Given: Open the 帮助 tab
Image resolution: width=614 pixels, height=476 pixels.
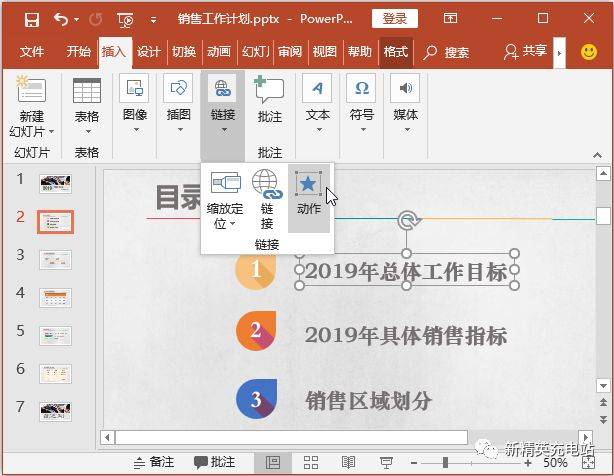Looking at the screenshot, I should click(x=360, y=52).
